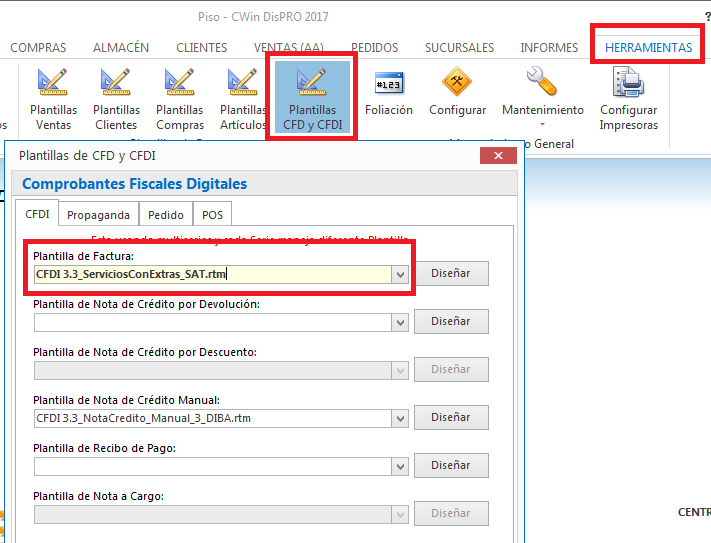Expand Plantilla de Recibo de Pago dropdown
Viewport: 711px width, 543px height.
400,466
